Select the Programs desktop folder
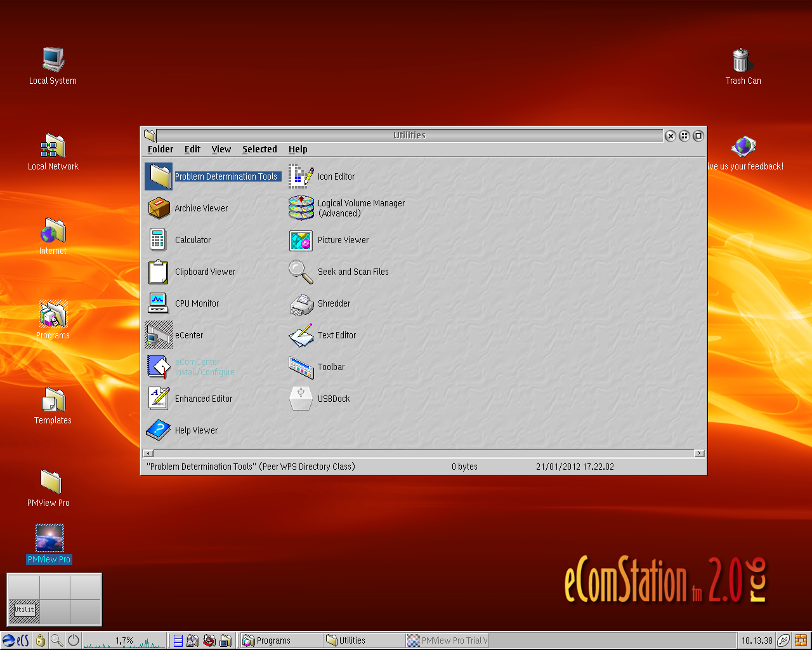812x650 pixels. (x=53, y=315)
